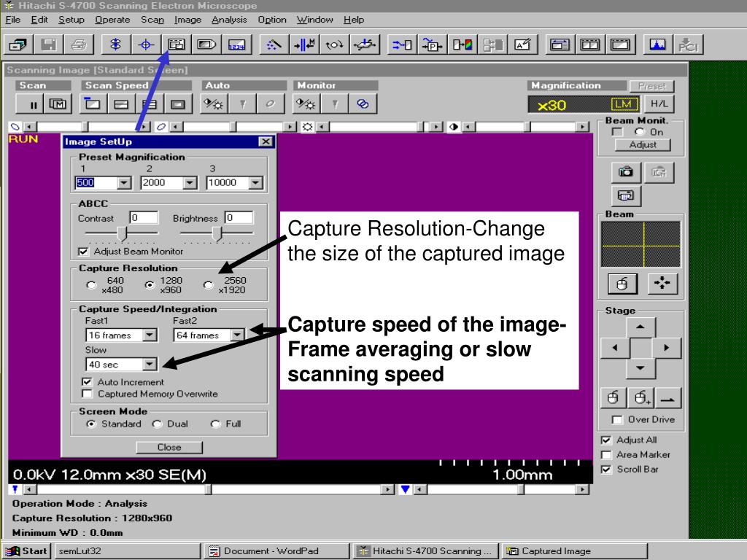Open Preset Magnification 3 dropdown showing 10000
The image size is (747, 560).
click(256, 183)
